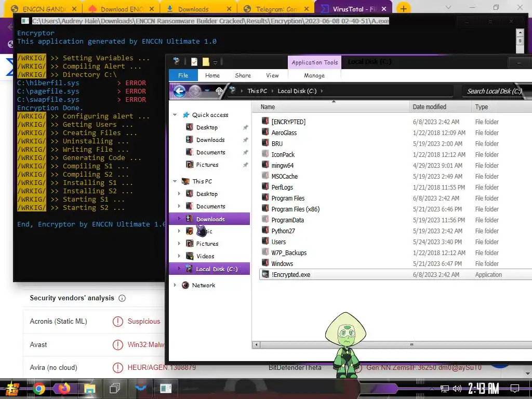Select the pinned Downloads icon in Quick access
The image size is (532, 399).
(190, 139)
